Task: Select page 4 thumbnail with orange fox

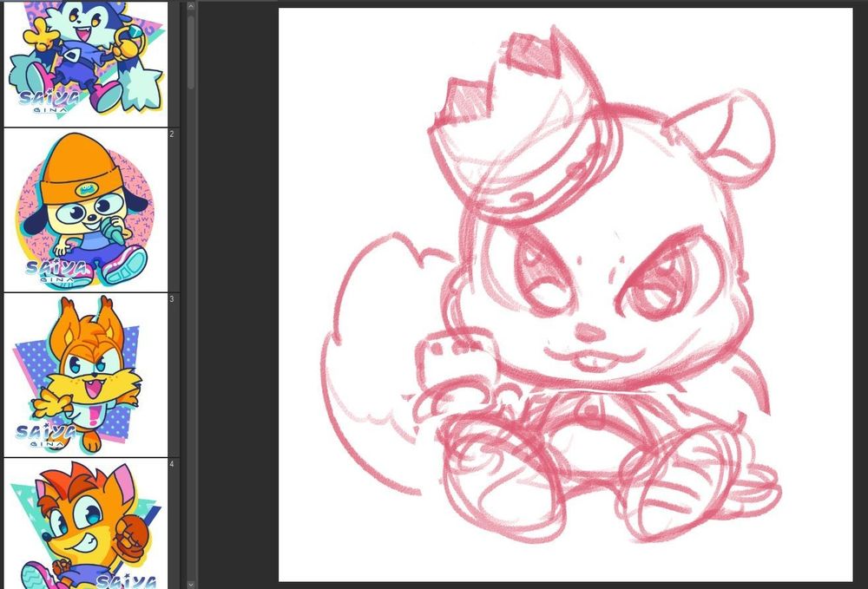Action: point(86,523)
